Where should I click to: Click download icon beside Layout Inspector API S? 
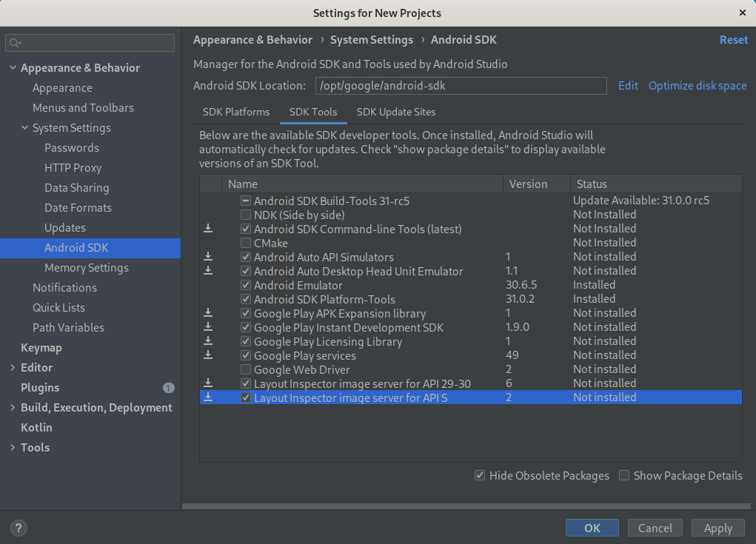(x=208, y=397)
